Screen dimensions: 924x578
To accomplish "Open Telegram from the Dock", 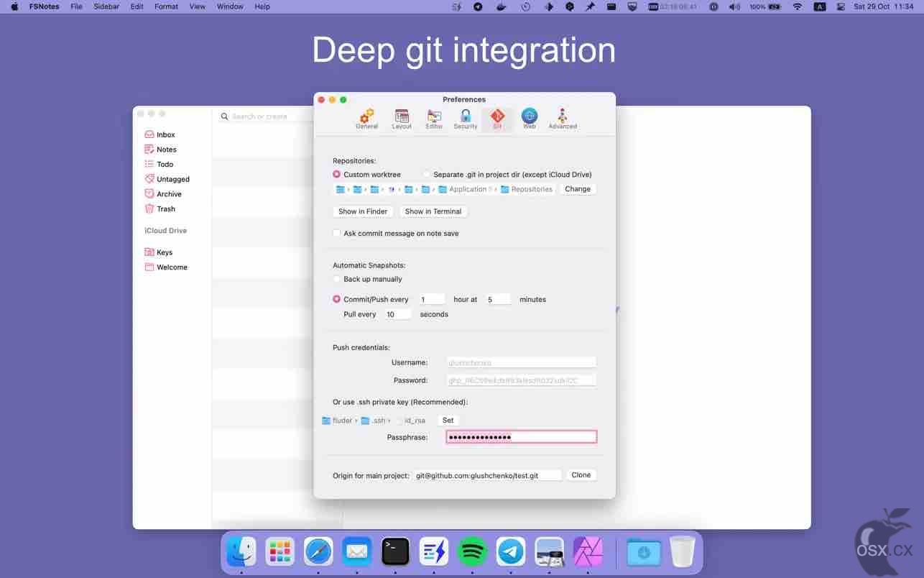I will click(x=511, y=552).
